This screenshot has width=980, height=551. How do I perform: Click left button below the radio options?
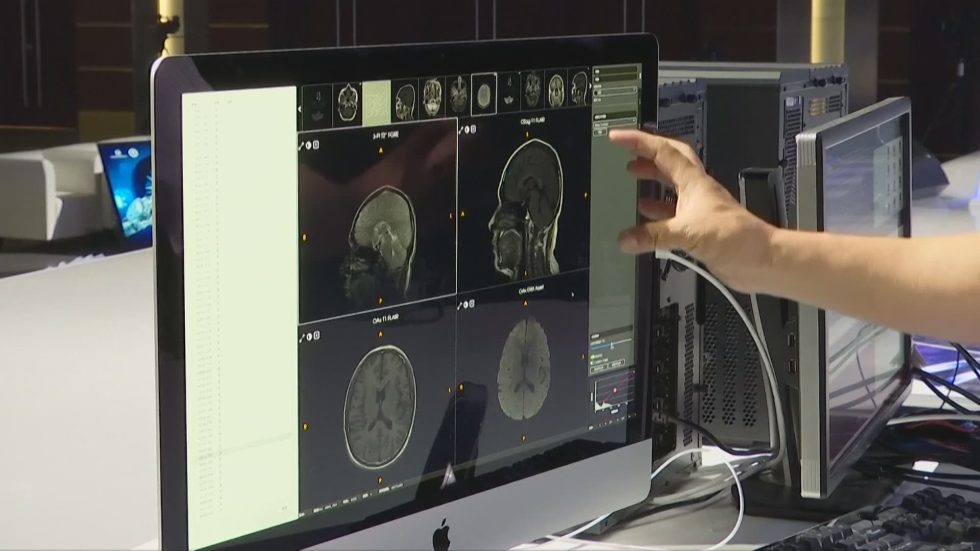pos(599,368)
